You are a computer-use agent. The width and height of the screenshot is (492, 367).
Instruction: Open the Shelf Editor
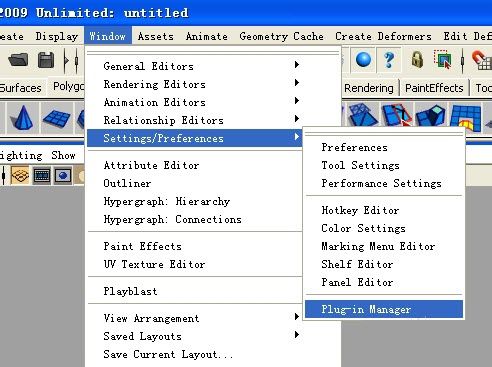[384, 264]
